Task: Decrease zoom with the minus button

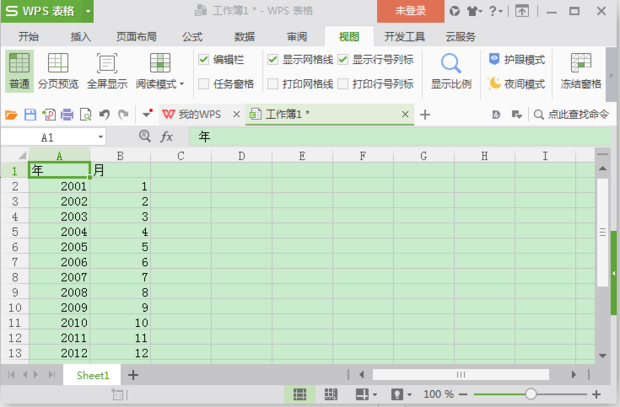Action: coord(463,394)
